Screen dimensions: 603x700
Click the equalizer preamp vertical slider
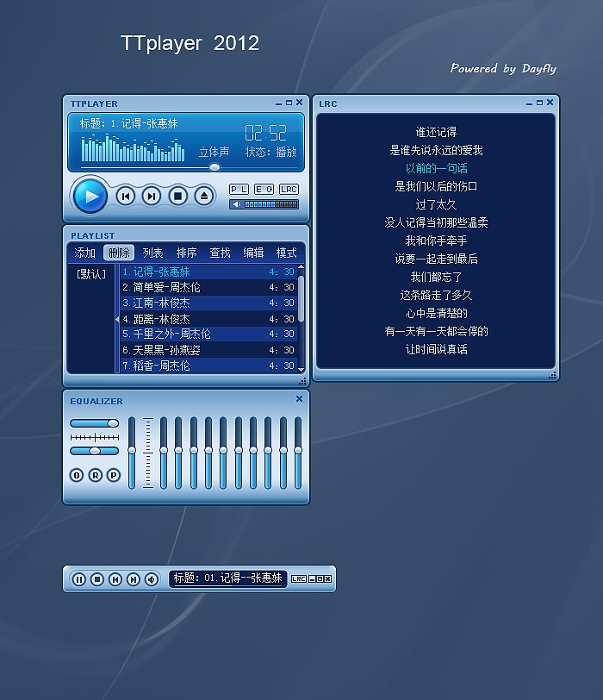(x=132, y=453)
